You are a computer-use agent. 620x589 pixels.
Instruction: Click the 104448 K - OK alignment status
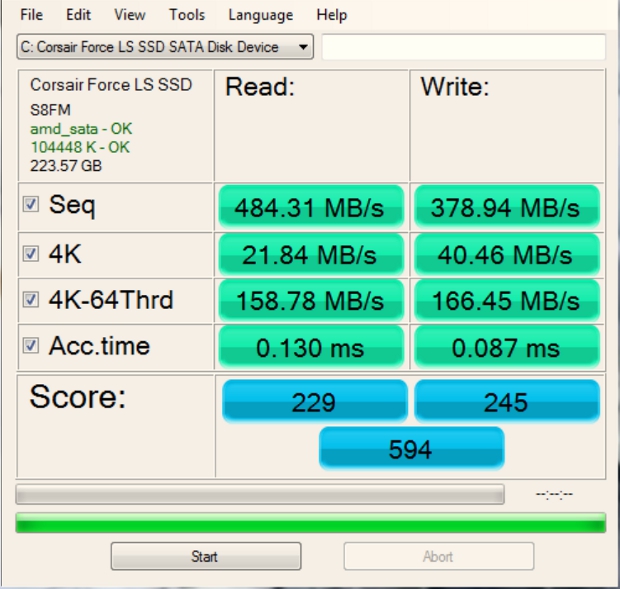tap(80, 147)
